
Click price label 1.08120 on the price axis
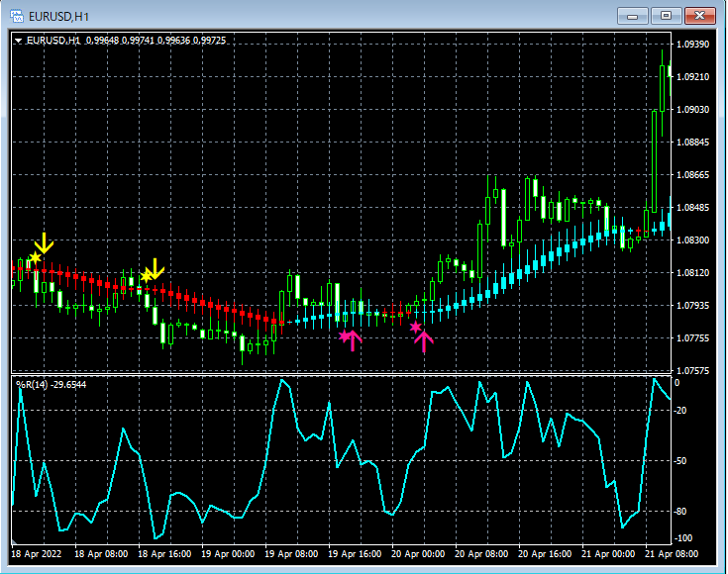click(x=693, y=273)
